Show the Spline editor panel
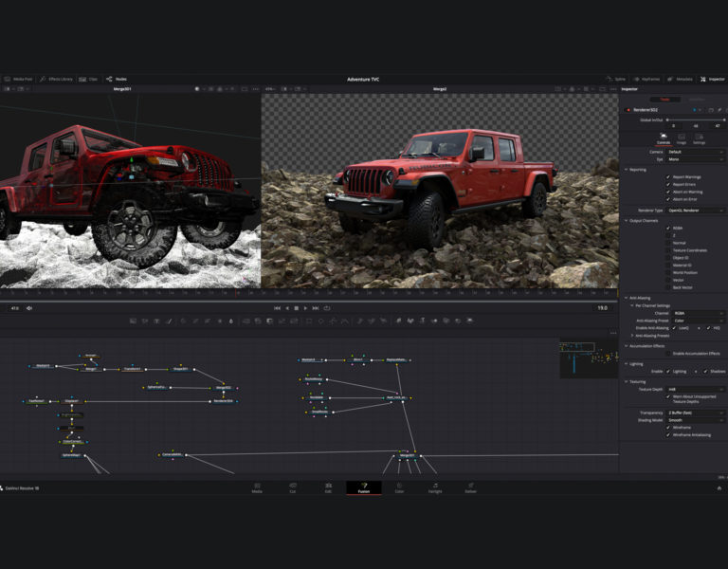 (x=617, y=79)
